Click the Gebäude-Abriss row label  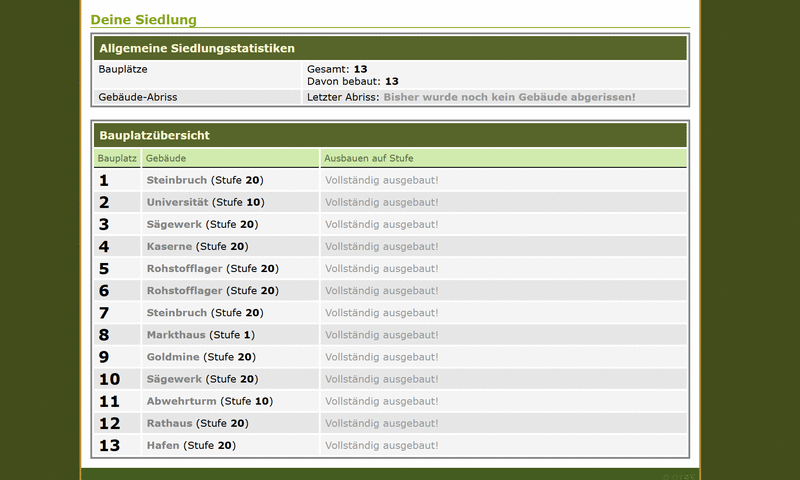138,97
